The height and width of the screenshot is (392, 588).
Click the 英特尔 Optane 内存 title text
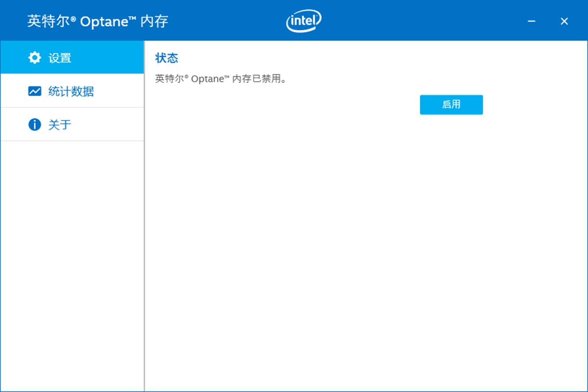(97, 21)
